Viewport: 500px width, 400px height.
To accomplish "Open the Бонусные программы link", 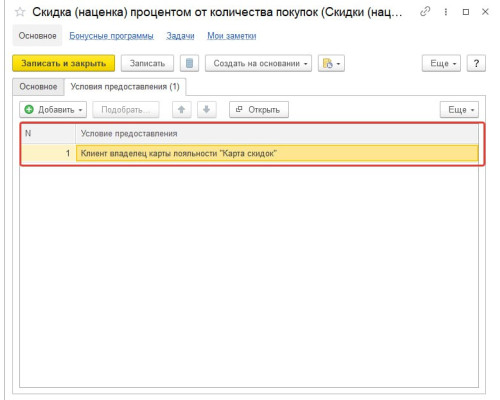I will click(x=111, y=36).
